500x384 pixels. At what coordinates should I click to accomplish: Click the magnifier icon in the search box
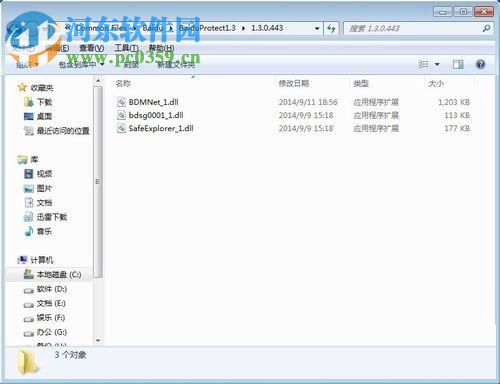[x=486, y=29]
